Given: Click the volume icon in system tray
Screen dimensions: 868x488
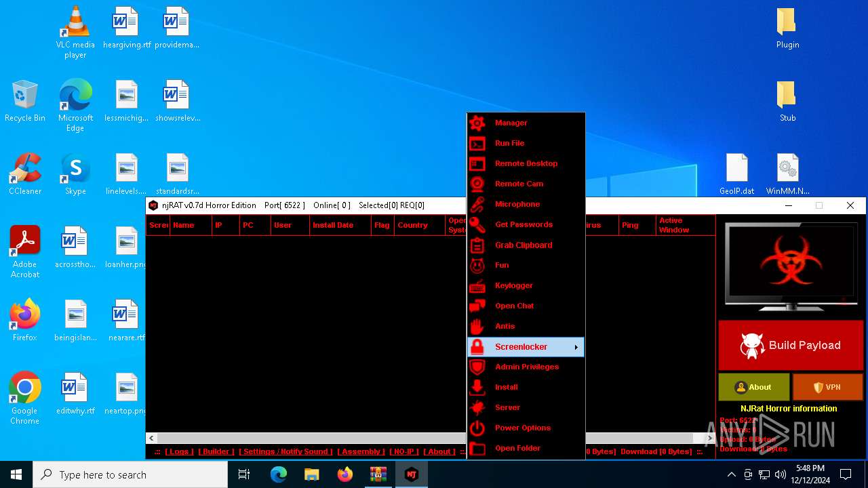Looking at the screenshot, I should coord(781,474).
